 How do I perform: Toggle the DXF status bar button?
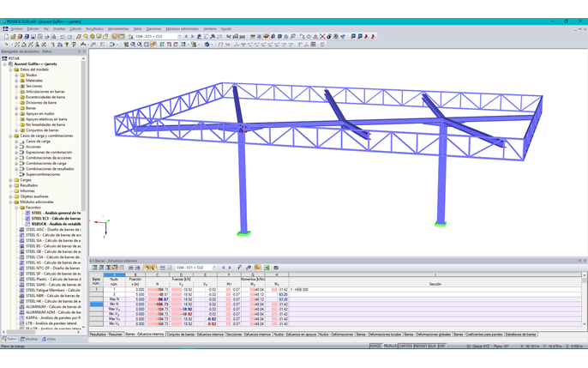441,346
